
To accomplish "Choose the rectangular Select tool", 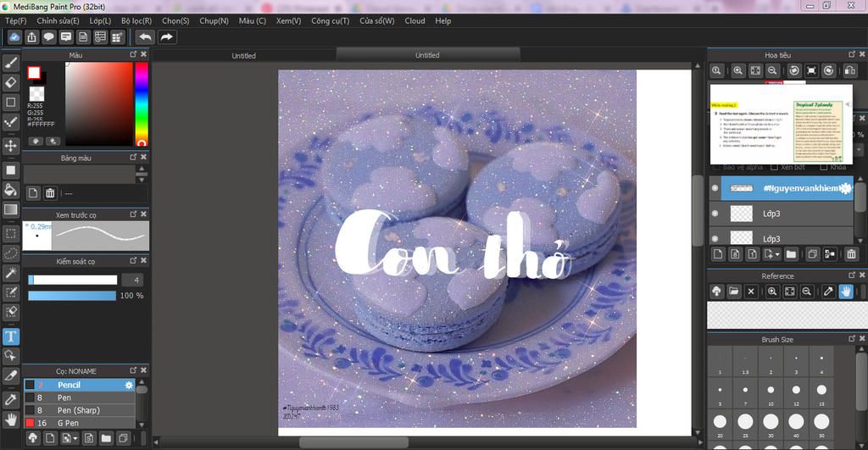I will [x=10, y=234].
